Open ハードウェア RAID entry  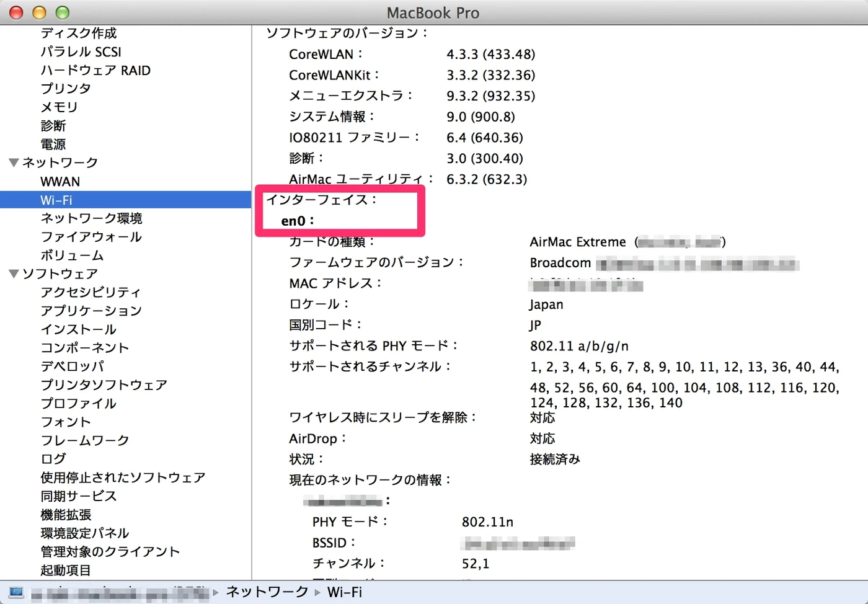(x=95, y=70)
